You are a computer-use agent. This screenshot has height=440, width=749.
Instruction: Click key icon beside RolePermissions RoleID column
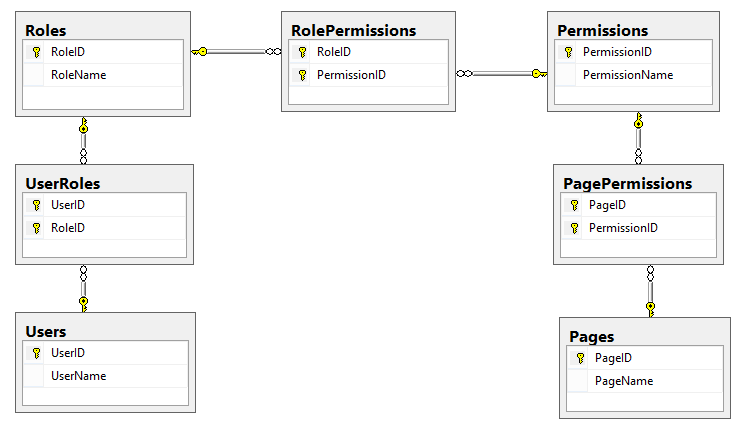[x=302, y=51]
